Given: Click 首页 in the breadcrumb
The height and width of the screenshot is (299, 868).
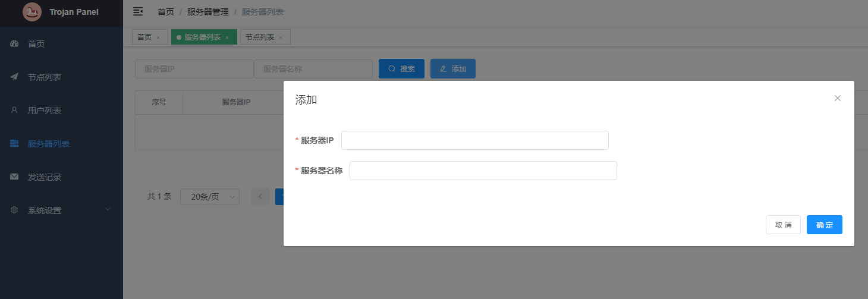Looking at the screenshot, I should pos(165,12).
